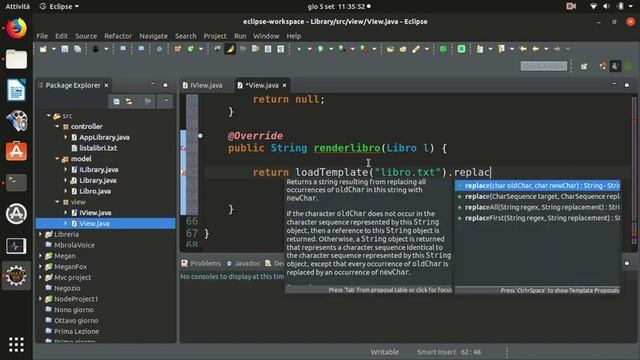This screenshot has width=640, height=360.
Task: Choose the replaceFirst proposal
Action: coord(538,218)
